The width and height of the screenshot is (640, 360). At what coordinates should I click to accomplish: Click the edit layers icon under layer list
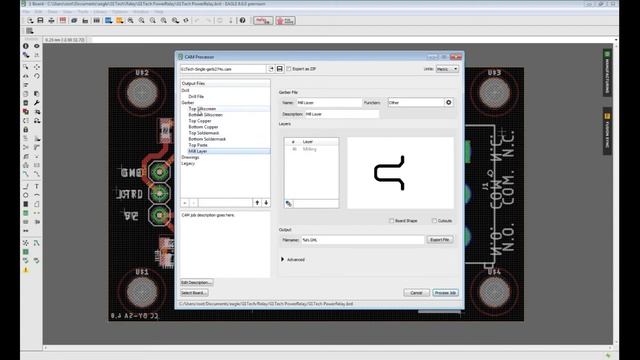point(289,203)
